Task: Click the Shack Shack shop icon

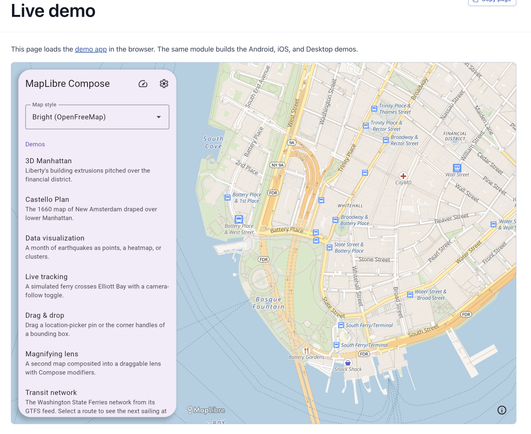Action: click(x=347, y=363)
